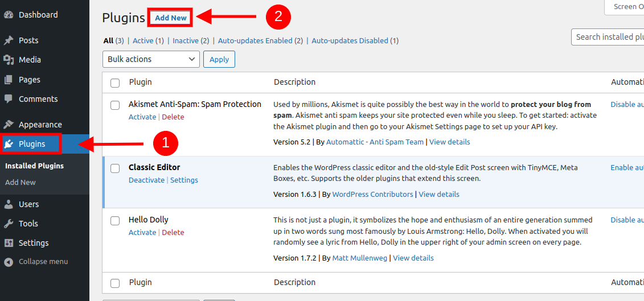
Task: Activate the Akismet Anti-Spam plugin
Action: pos(142,117)
